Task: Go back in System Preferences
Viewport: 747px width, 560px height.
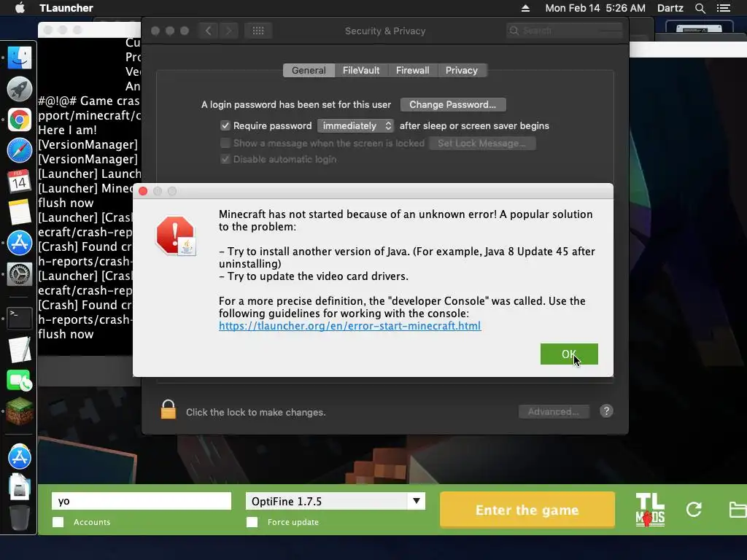Action: 208,31
